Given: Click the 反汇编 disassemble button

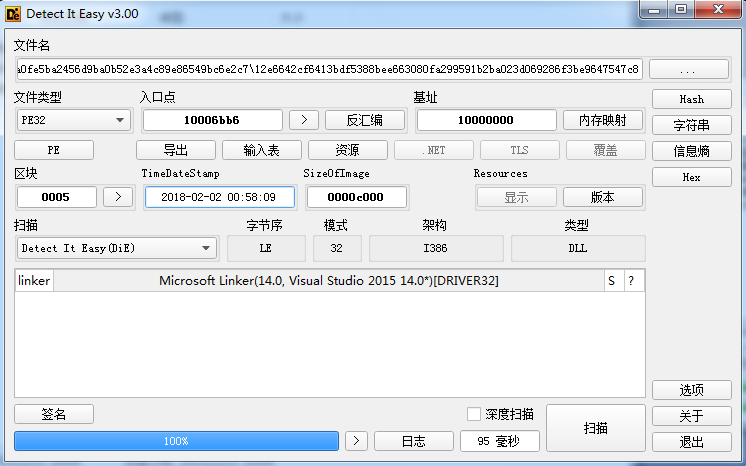Looking at the screenshot, I should point(365,120).
